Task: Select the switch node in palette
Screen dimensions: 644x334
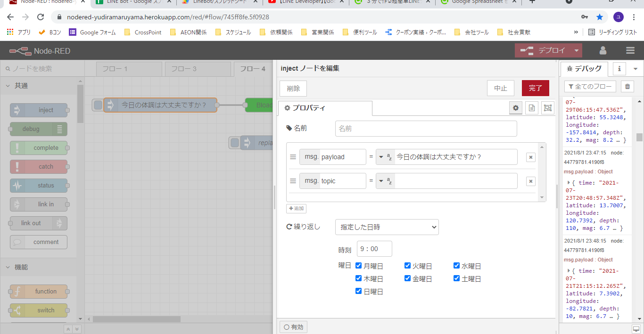Action: pyautogui.click(x=39, y=310)
